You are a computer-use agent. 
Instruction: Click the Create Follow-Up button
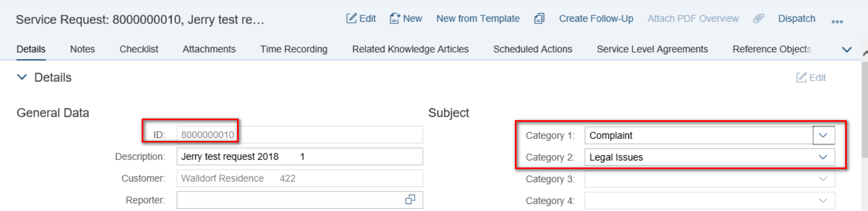[x=596, y=18]
